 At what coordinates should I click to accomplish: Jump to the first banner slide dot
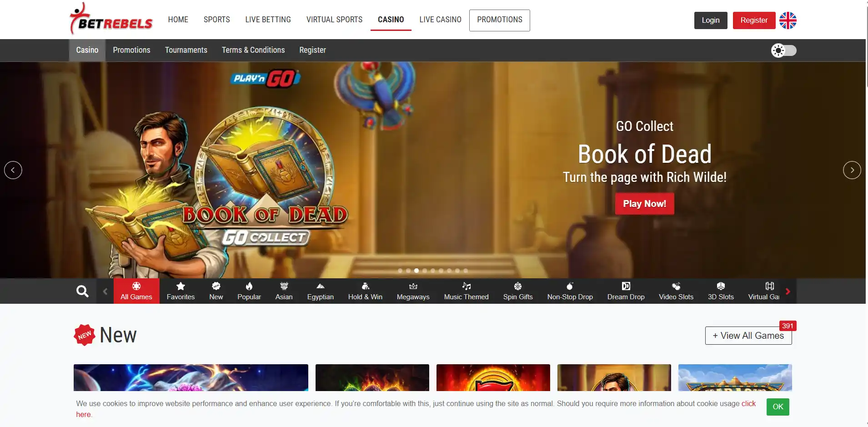(x=400, y=271)
